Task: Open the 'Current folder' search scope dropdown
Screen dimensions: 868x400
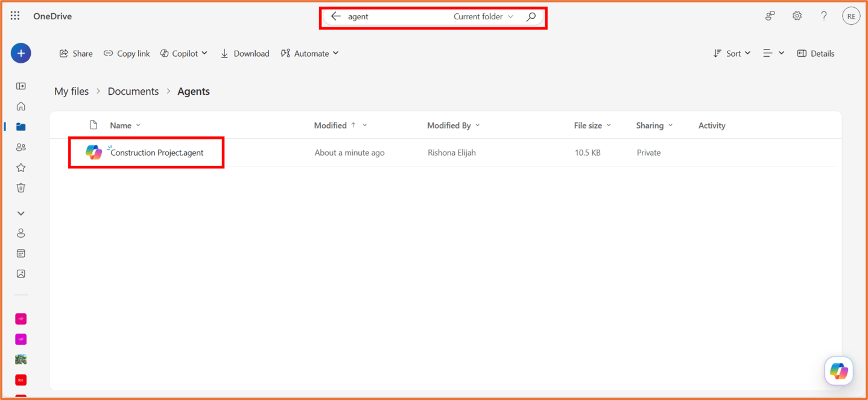Action: [x=483, y=16]
